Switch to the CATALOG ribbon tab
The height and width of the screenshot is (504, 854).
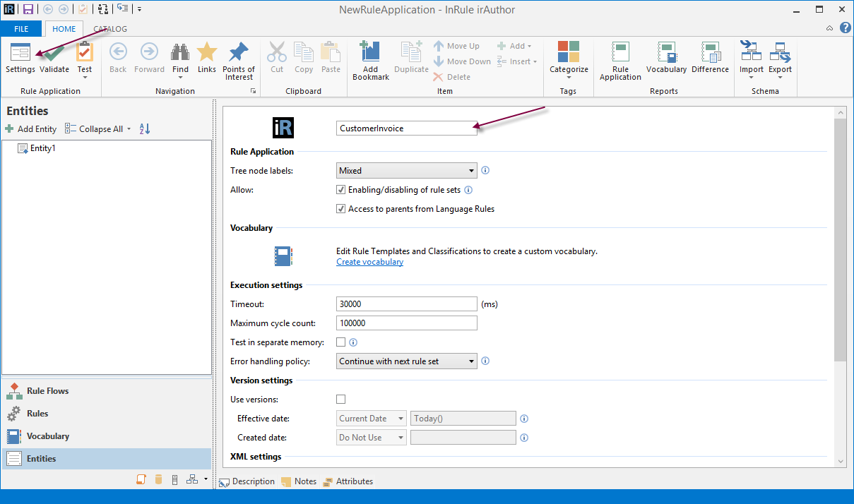pyautogui.click(x=110, y=29)
